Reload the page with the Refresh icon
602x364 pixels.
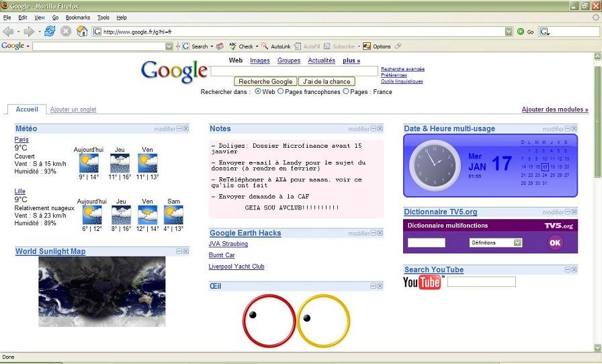click(x=50, y=32)
